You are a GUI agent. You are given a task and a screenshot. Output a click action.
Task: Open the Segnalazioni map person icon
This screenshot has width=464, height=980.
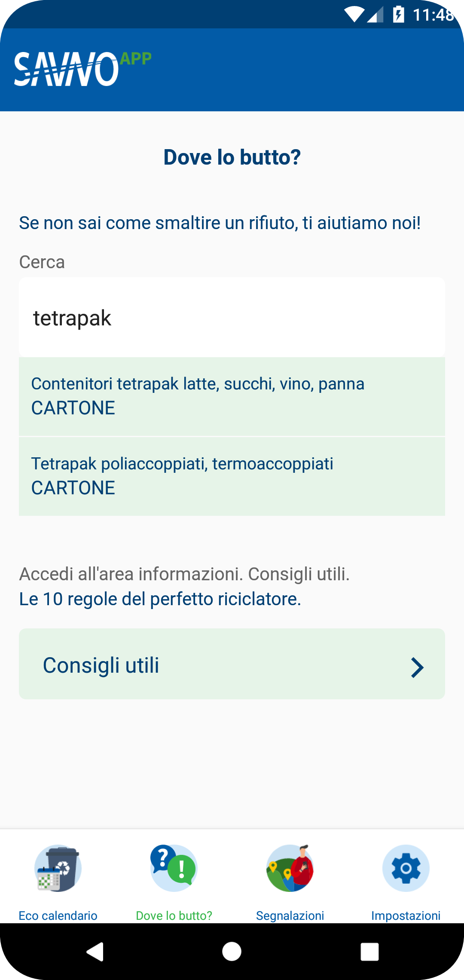290,868
